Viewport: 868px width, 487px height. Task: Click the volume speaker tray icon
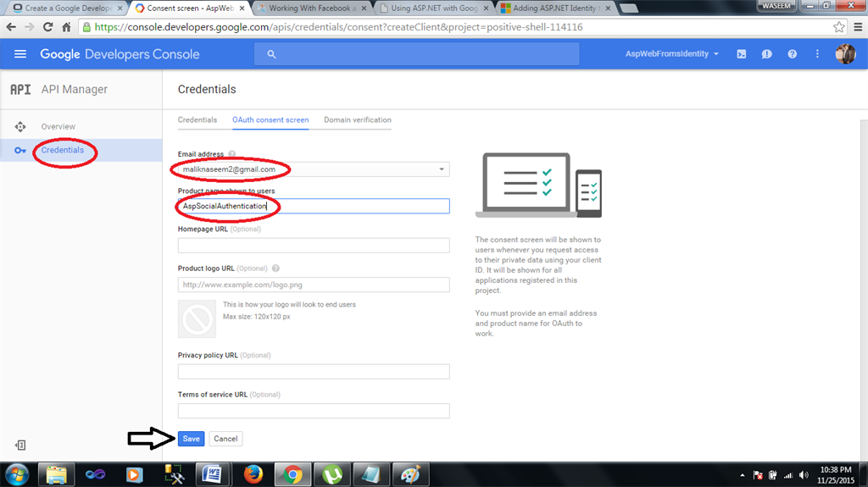[804, 475]
